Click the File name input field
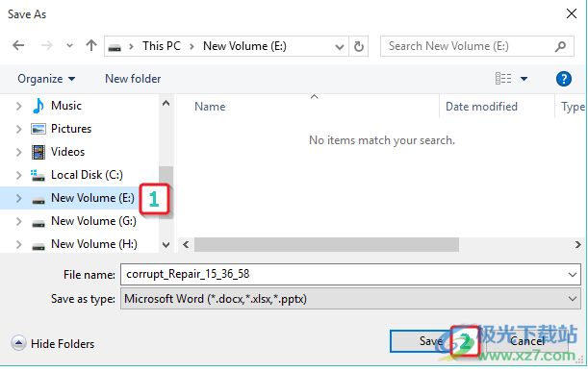 [350, 275]
